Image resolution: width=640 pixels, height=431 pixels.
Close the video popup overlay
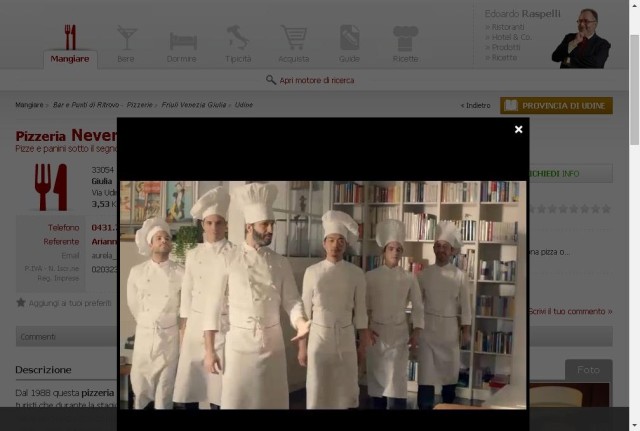pyautogui.click(x=518, y=129)
